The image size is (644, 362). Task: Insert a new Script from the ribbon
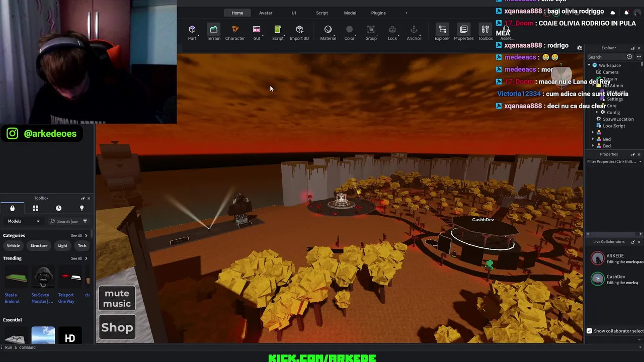[278, 32]
